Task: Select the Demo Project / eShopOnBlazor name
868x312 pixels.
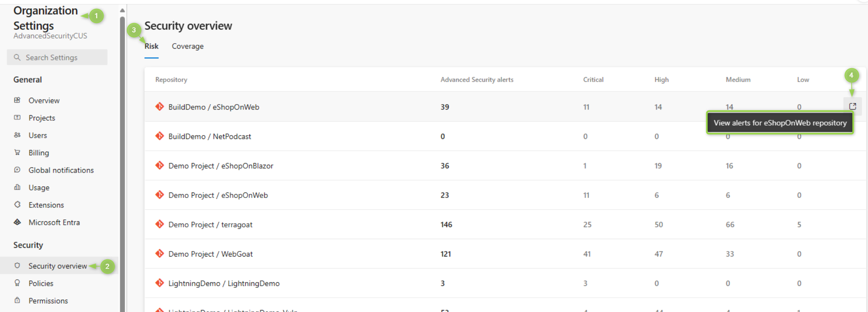Action: tap(221, 166)
